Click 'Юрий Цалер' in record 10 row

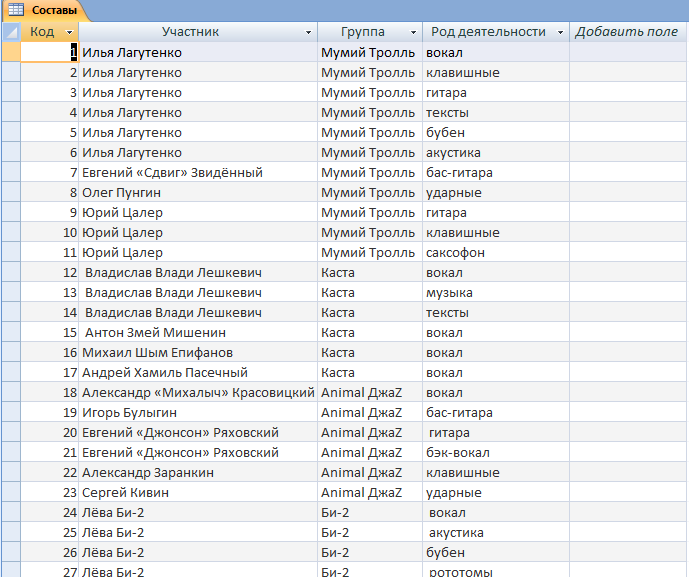coord(198,232)
